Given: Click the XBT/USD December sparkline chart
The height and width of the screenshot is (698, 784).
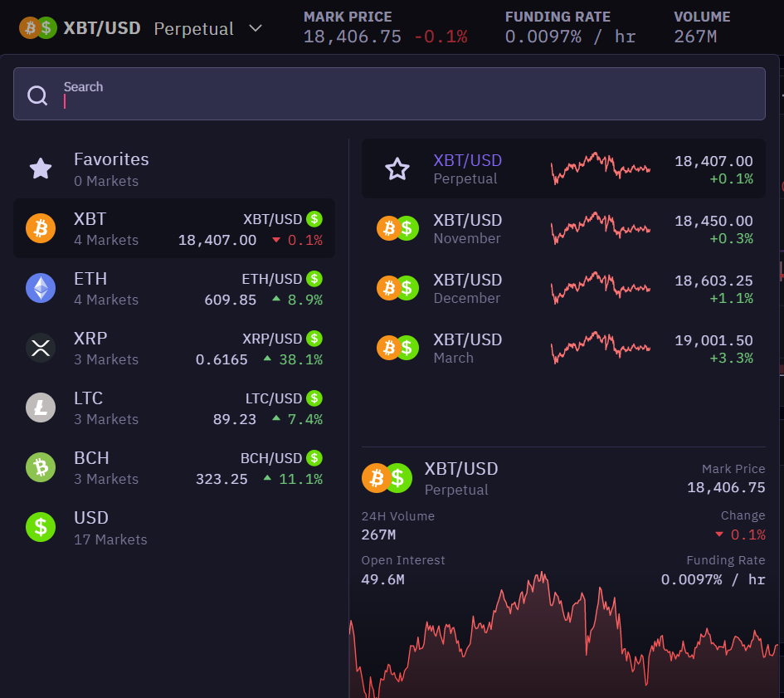Looking at the screenshot, I should point(600,288).
